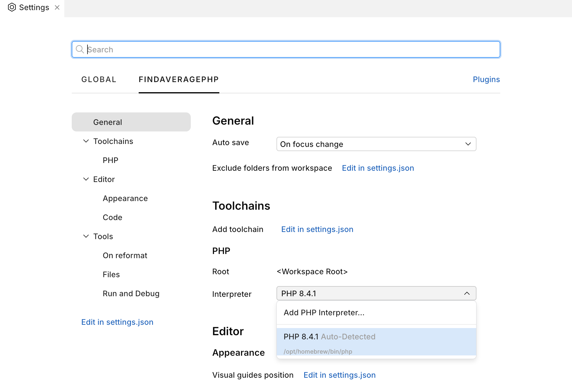Select General in the settings sidebar
Image resolution: width=572 pixels, height=392 pixels.
107,122
